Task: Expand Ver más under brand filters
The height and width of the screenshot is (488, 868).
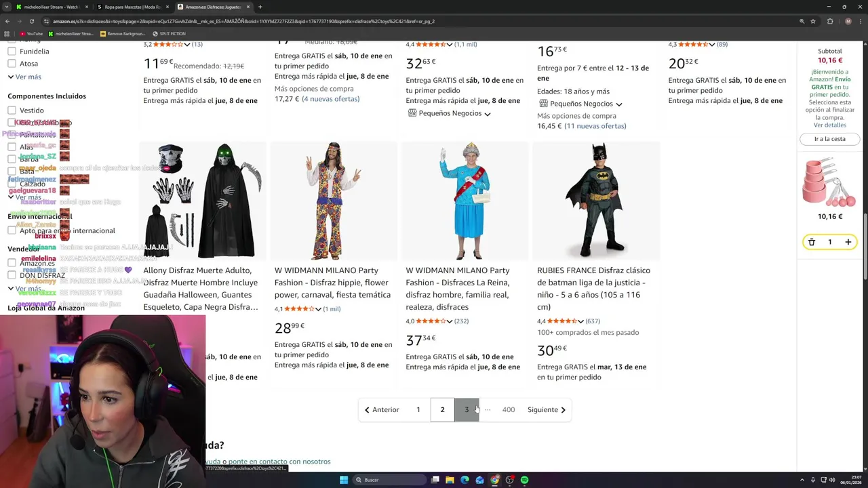Action: (x=24, y=77)
